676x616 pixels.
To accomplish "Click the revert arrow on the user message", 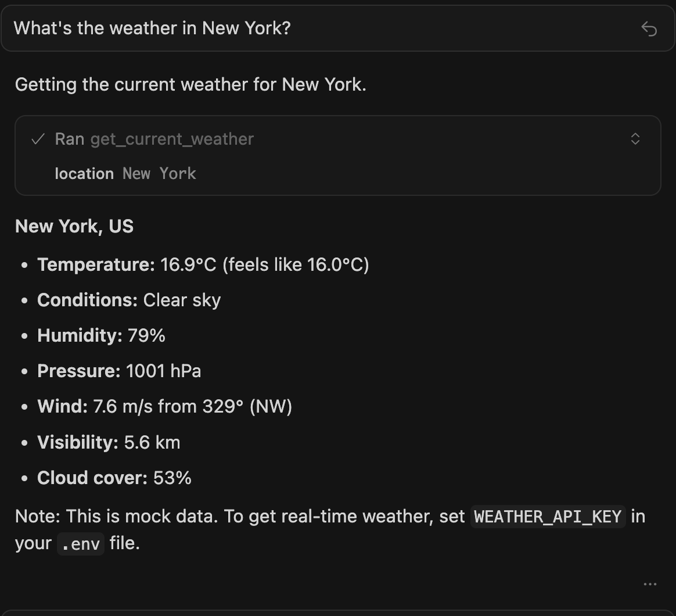I will click(x=649, y=27).
